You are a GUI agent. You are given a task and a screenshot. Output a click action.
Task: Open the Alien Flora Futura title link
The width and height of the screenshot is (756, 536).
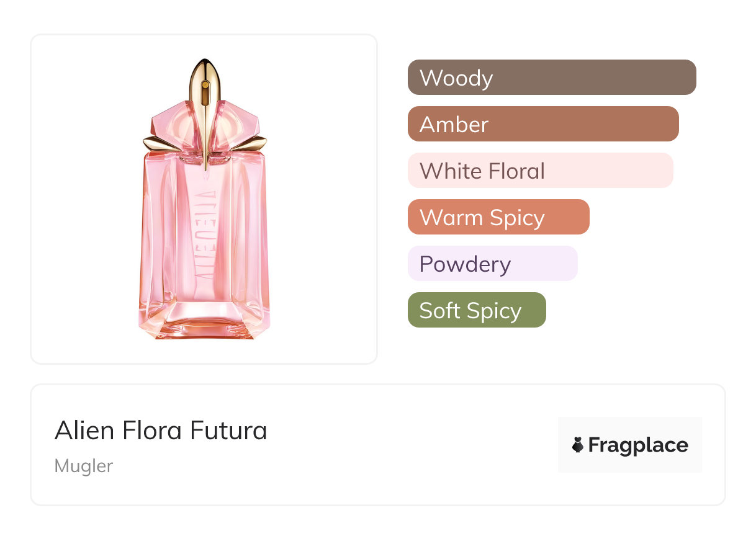[161, 430]
